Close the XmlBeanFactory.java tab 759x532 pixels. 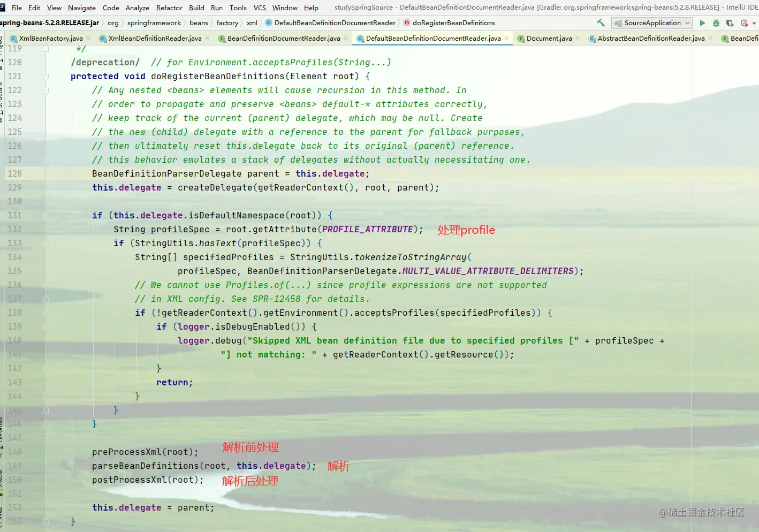pos(88,39)
